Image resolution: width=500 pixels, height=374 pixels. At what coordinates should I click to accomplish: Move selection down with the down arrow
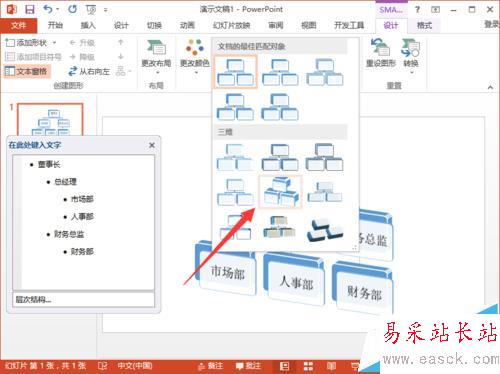pos(121,57)
